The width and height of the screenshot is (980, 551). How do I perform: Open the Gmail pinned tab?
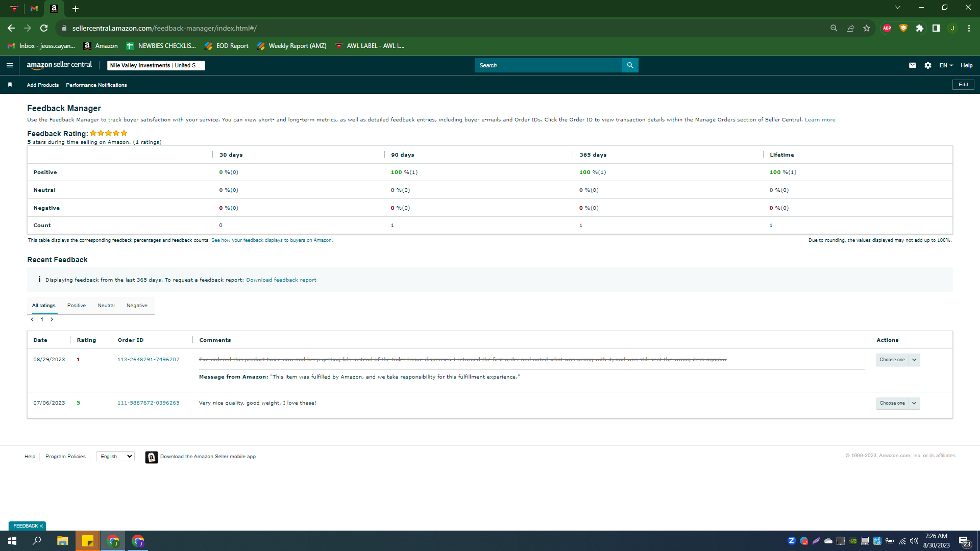point(34,9)
